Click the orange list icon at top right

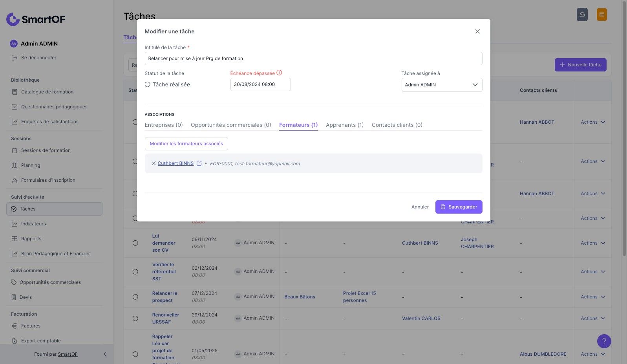[x=601, y=15]
